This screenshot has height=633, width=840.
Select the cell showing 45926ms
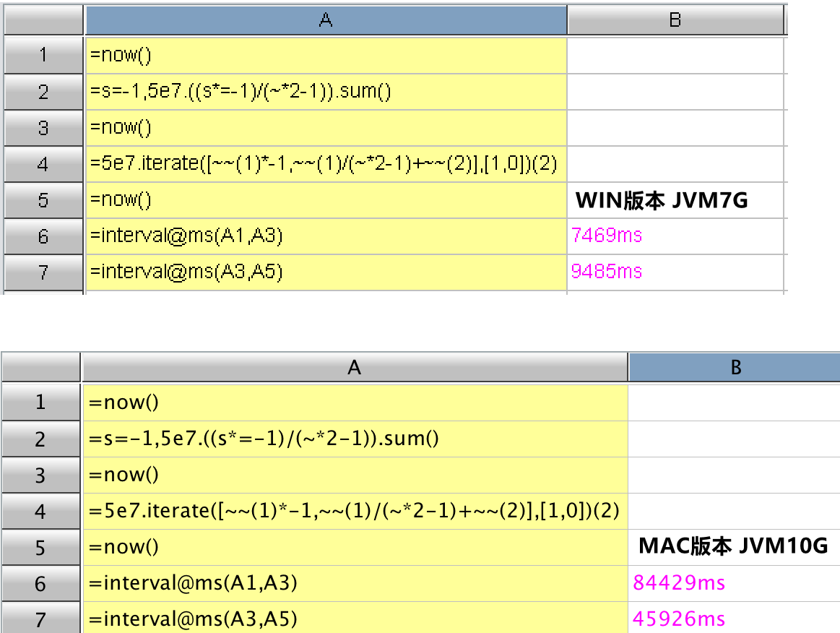[x=733, y=619]
